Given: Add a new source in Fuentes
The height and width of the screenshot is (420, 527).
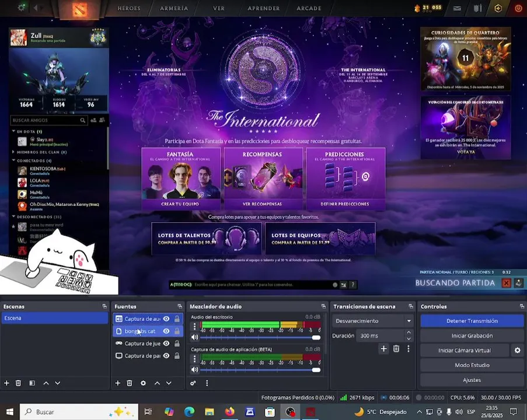Looking at the screenshot, I should coord(118,383).
